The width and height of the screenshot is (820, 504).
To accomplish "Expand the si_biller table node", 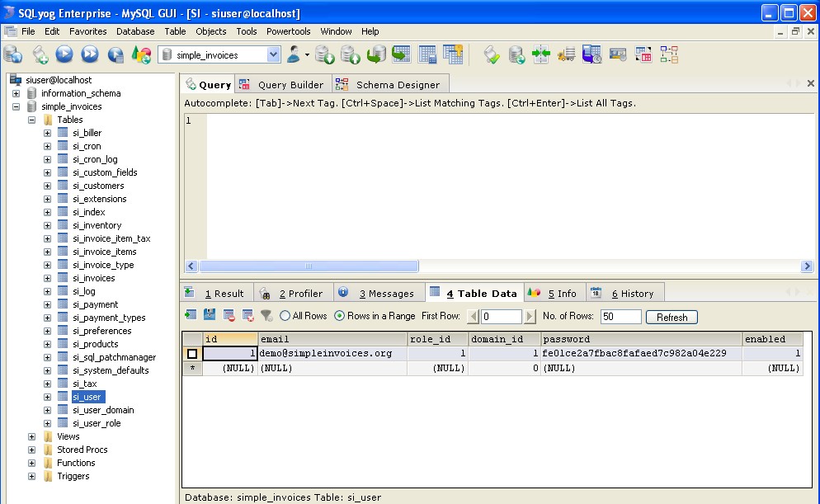I will click(48, 133).
